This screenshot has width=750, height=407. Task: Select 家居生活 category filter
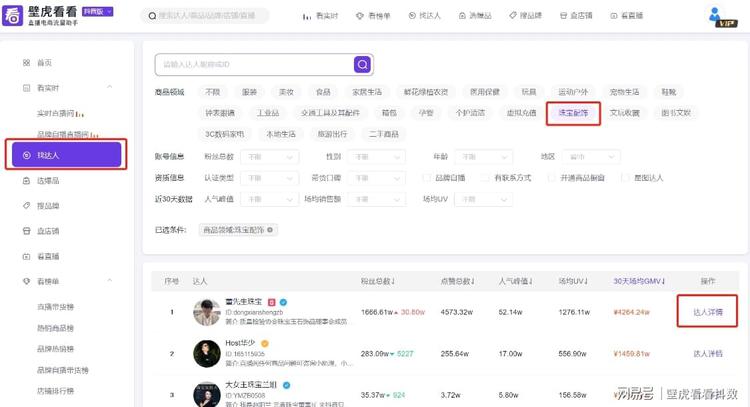point(367,92)
